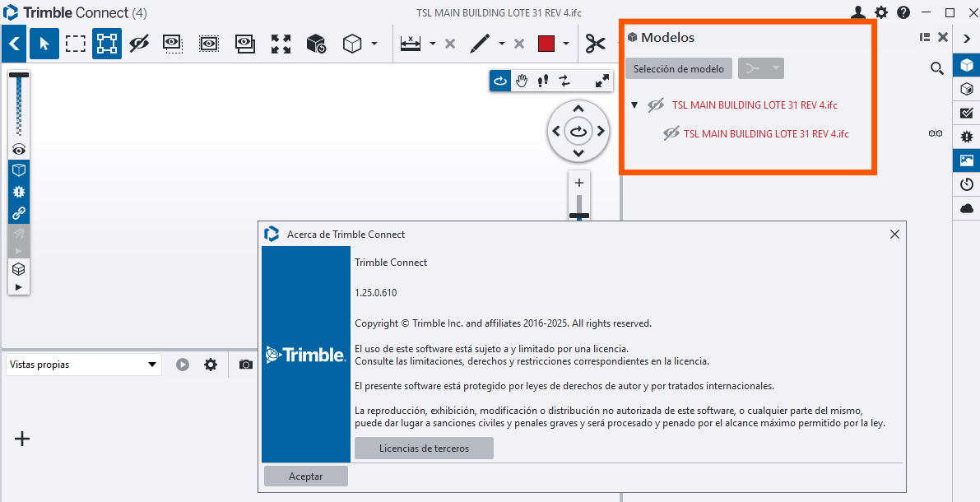The width and height of the screenshot is (980, 502).
Task: Open the ToDo checkmark tab in right sidebar
Action: point(967,113)
